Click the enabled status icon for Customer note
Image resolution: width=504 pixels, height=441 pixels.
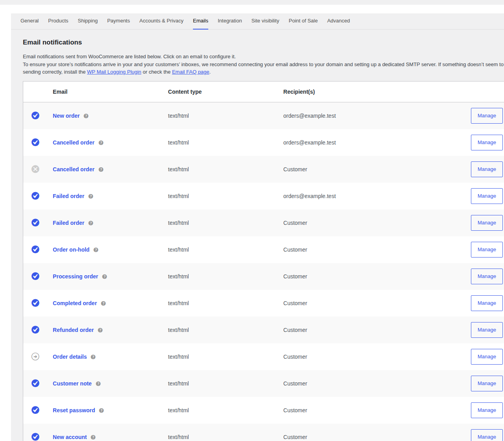pyautogui.click(x=35, y=383)
